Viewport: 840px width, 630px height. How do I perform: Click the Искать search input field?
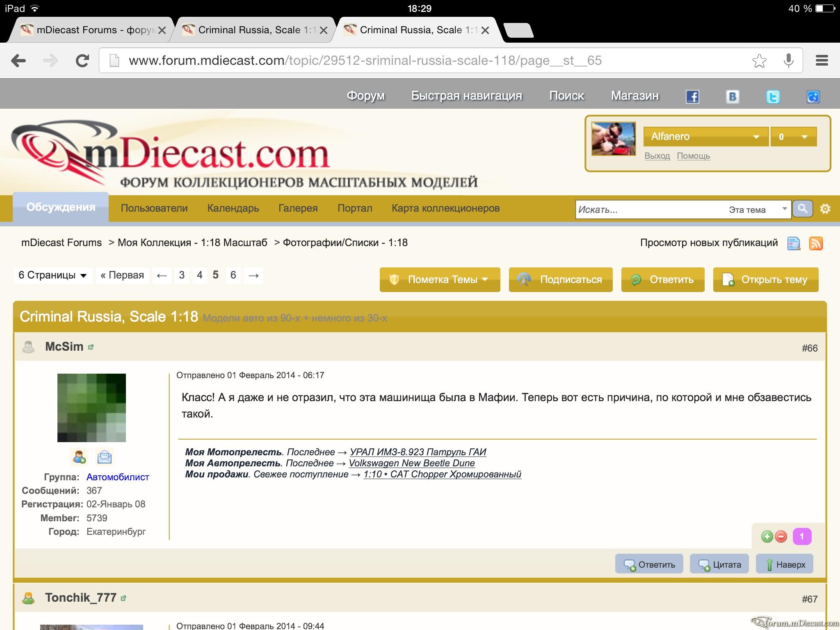pos(650,210)
